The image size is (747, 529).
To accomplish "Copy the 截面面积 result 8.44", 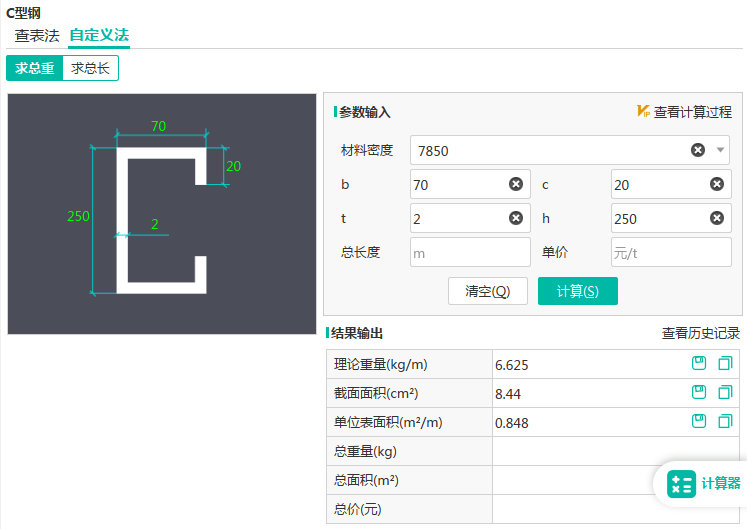I will (x=725, y=392).
